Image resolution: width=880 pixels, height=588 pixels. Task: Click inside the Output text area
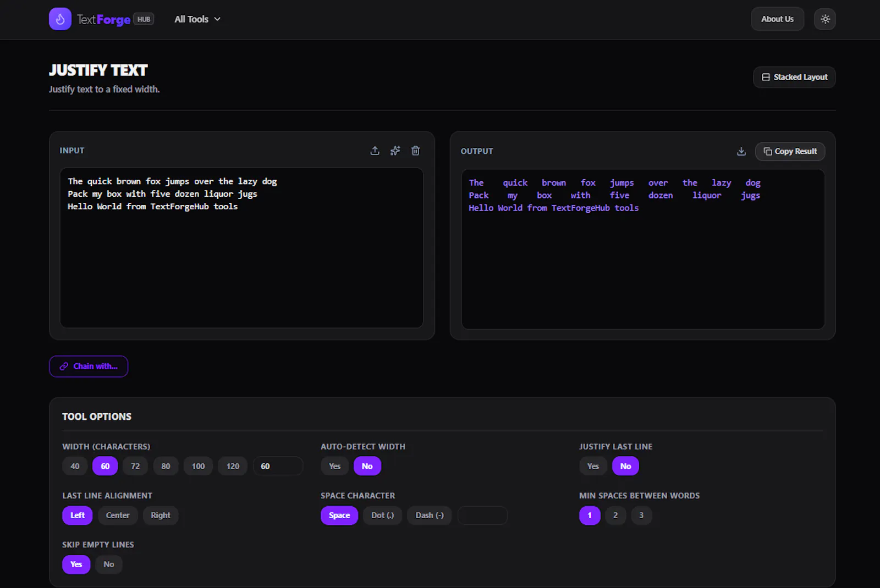click(643, 249)
